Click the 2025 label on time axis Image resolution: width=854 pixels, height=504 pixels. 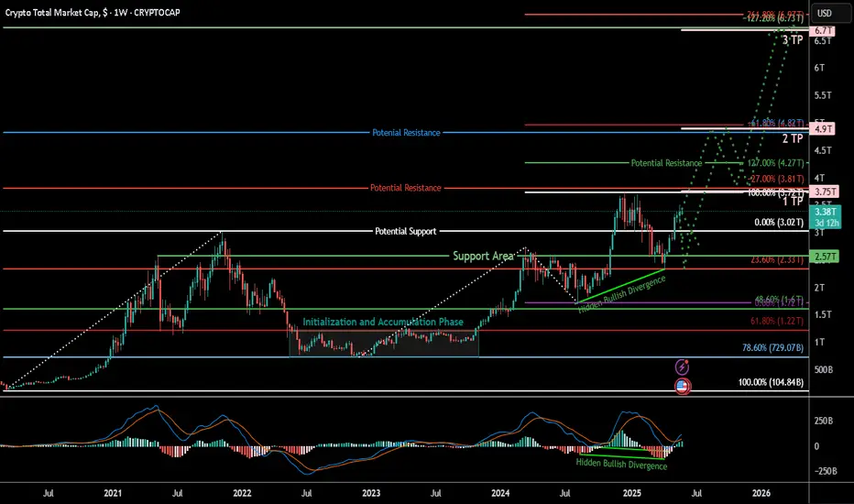coord(631,493)
